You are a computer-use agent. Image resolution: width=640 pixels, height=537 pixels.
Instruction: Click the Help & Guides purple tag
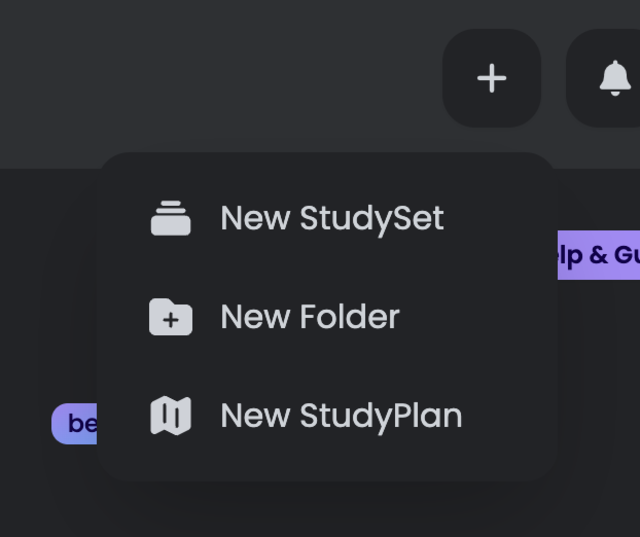tap(599, 255)
